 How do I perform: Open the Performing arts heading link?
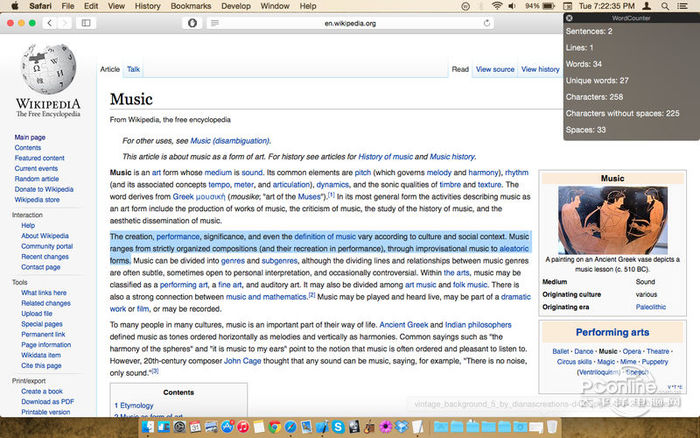tap(612, 332)
